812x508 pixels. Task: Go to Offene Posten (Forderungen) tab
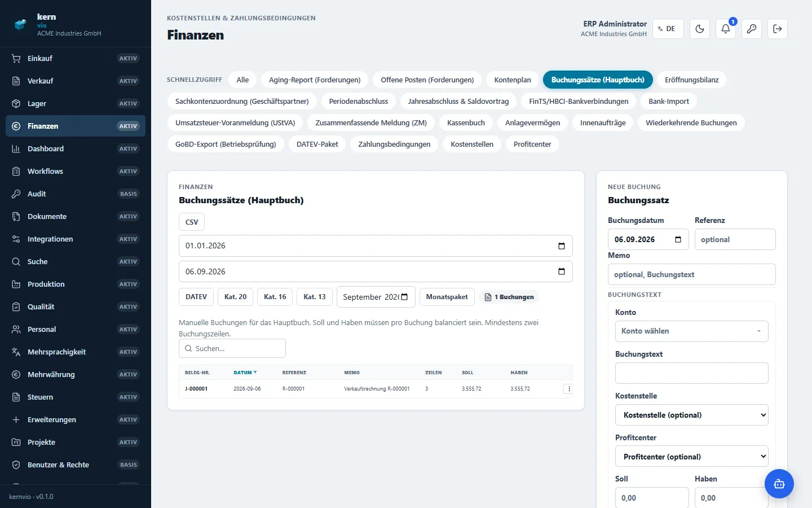pyautogui.click(x=427, y=80)
